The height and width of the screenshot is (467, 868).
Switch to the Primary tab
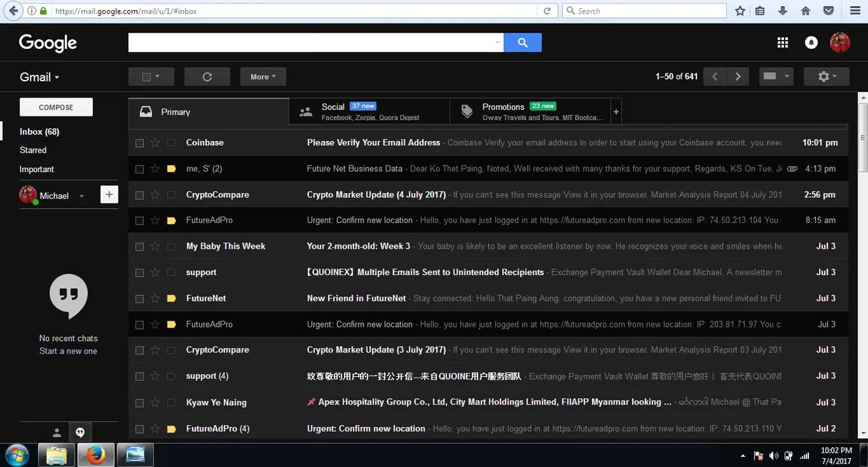pos(209,112)
